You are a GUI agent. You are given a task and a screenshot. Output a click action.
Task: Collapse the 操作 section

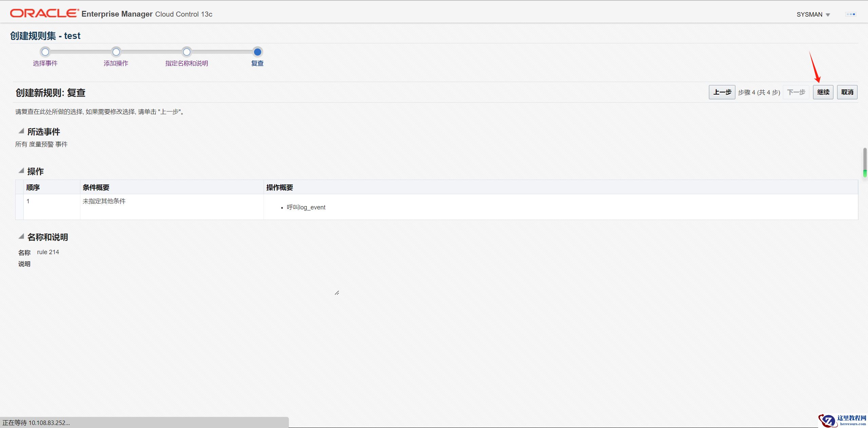tap(21, 171)
